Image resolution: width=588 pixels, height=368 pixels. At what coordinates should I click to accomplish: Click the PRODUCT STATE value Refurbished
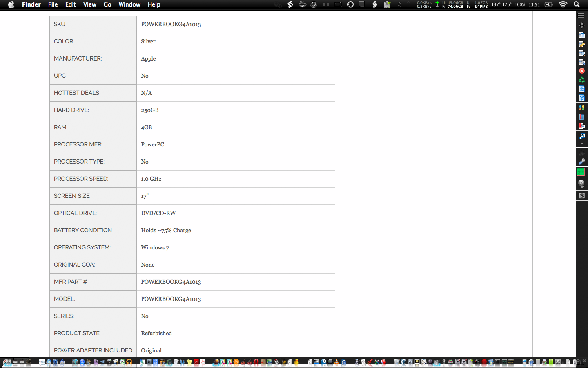(x=156, y=333)
